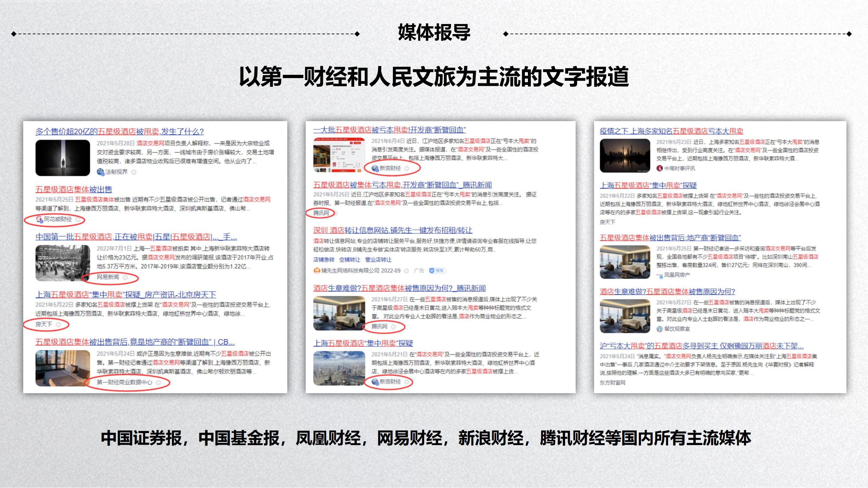The image size is (868, 488).
Task: Expand the arrow beside 法制视界
Action: pos(134,172)
